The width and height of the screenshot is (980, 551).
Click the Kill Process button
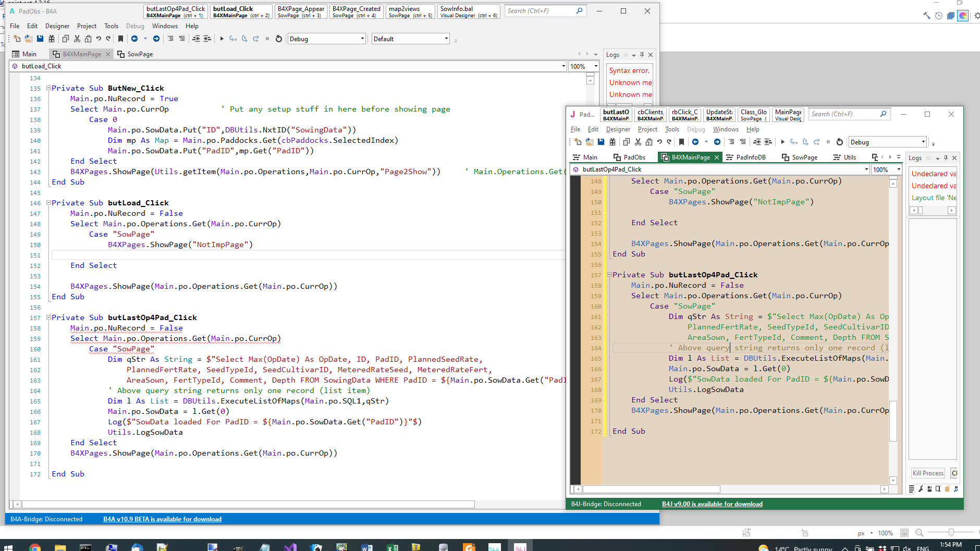[928, 473]
